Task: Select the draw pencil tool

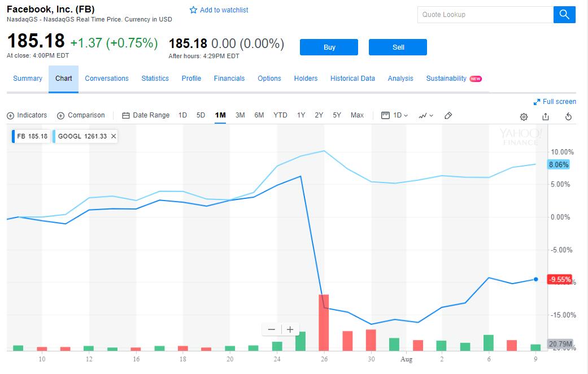Action: [448, 116]
